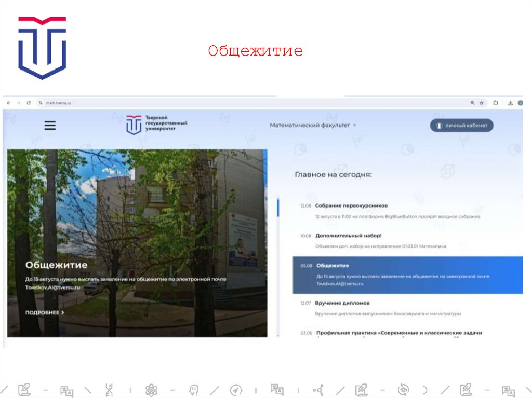This screenshot has width=532, height=398.
Task: Click the Общежитие heading on the banner
Action: tap(56, 265)
